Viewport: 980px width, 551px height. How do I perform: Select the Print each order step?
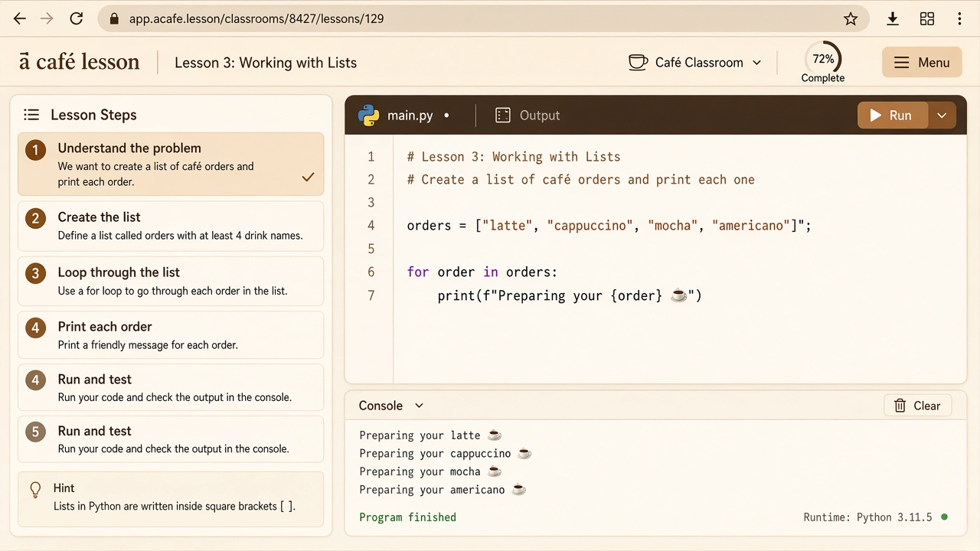(x=171, y=335)
